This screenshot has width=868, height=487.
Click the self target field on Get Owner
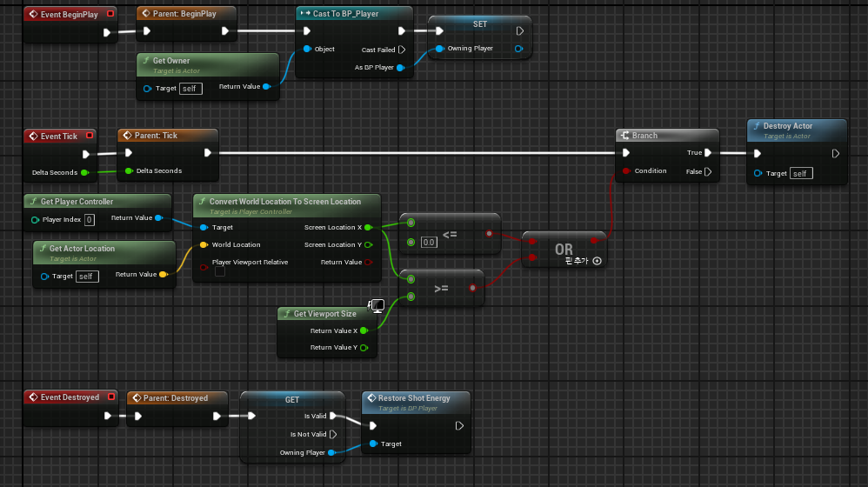pyautogui.click(x=190, y=89)
